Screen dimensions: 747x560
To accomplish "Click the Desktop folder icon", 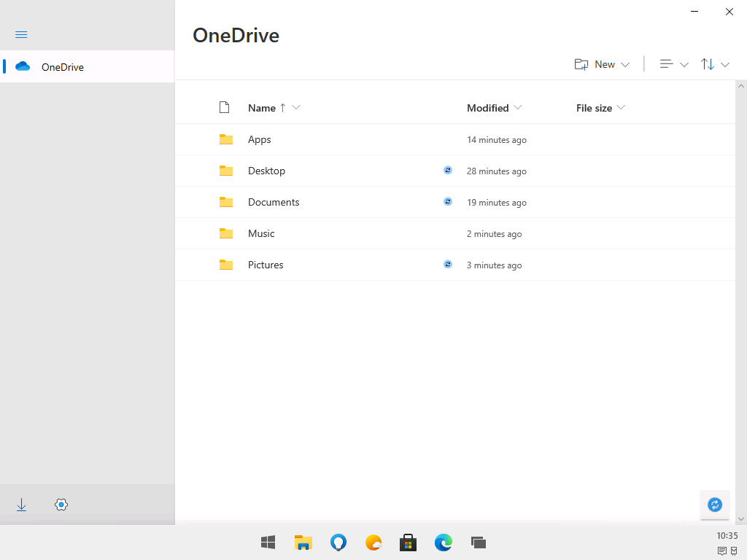I will point(226,171).
